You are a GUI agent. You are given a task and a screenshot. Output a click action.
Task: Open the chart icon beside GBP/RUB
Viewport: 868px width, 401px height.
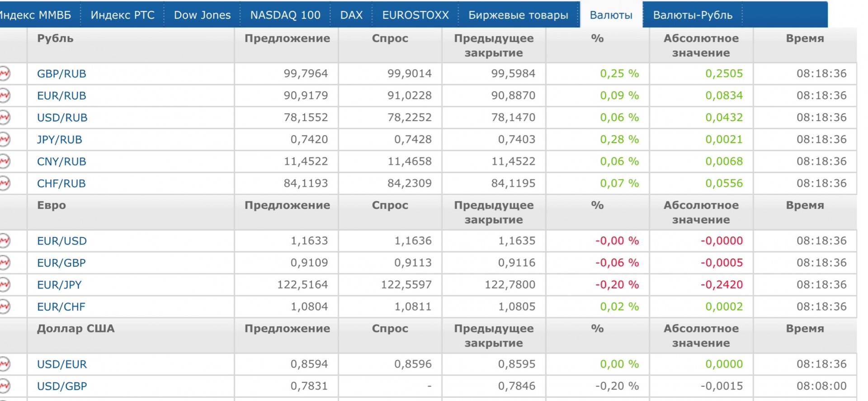[5, 73]
